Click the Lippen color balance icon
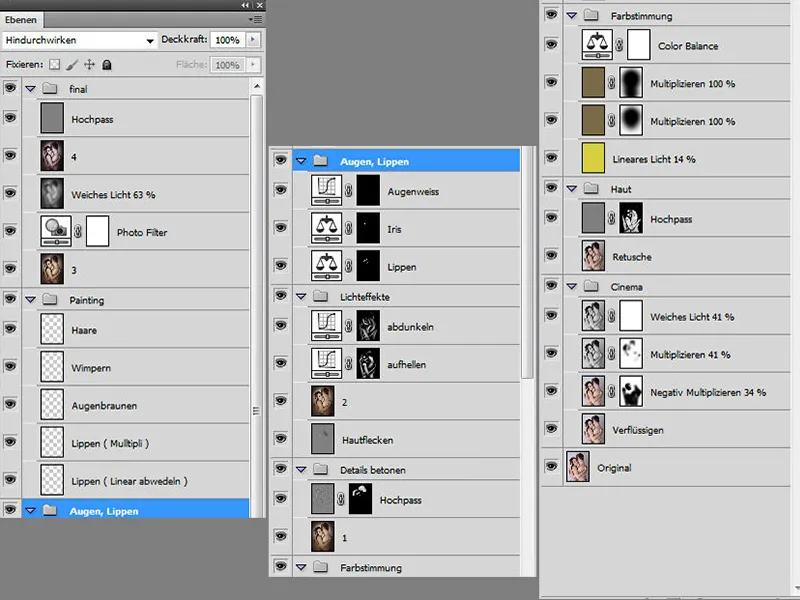The width and height of the screenshot is (800, 600). tap(326, 266)
